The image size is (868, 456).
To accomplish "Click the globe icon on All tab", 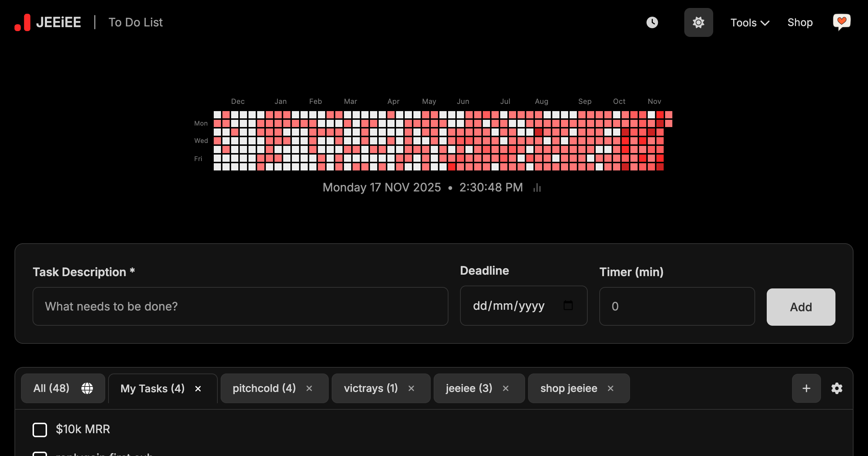I will 87,388.
